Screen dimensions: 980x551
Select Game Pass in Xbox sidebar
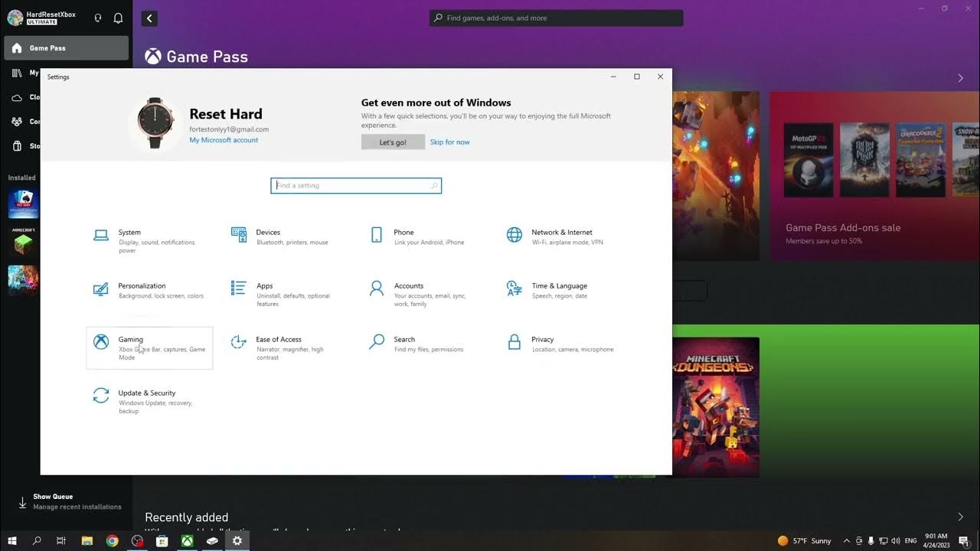click(66, 48)
